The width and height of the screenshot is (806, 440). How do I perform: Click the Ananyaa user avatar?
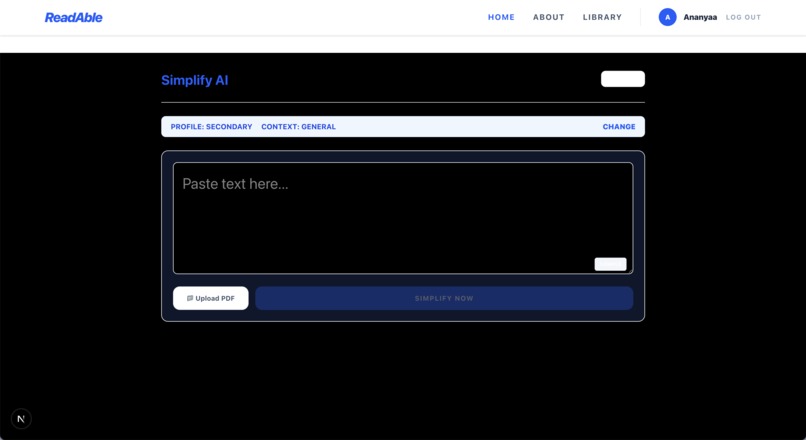tap(667, 17)
